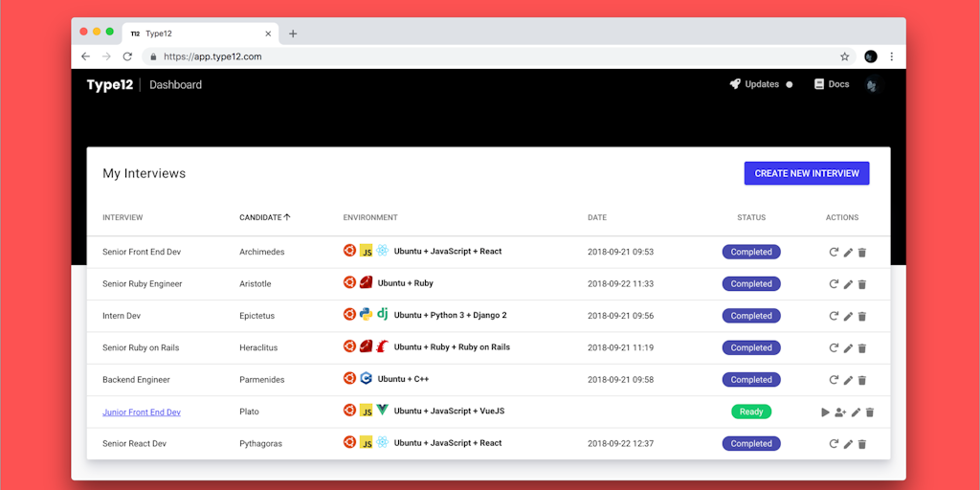Click the Type12 logo

click(110, 85)
